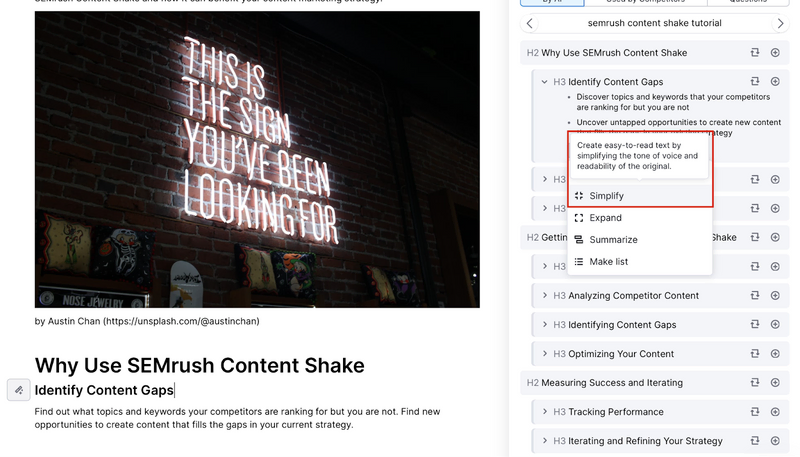Regenerate the 'Optimizing Your Content' section
Screen dimensions: 800x457
point(755,353)
